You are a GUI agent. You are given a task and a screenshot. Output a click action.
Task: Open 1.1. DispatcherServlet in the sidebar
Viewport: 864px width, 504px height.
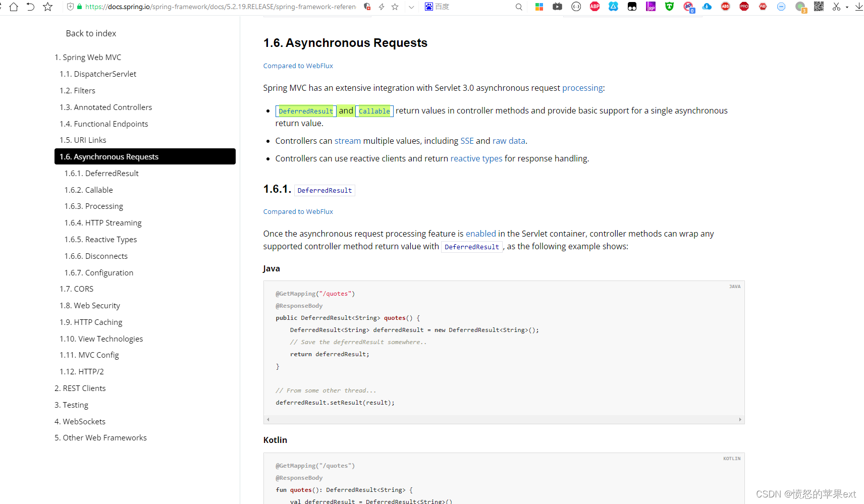click(98, 74)
